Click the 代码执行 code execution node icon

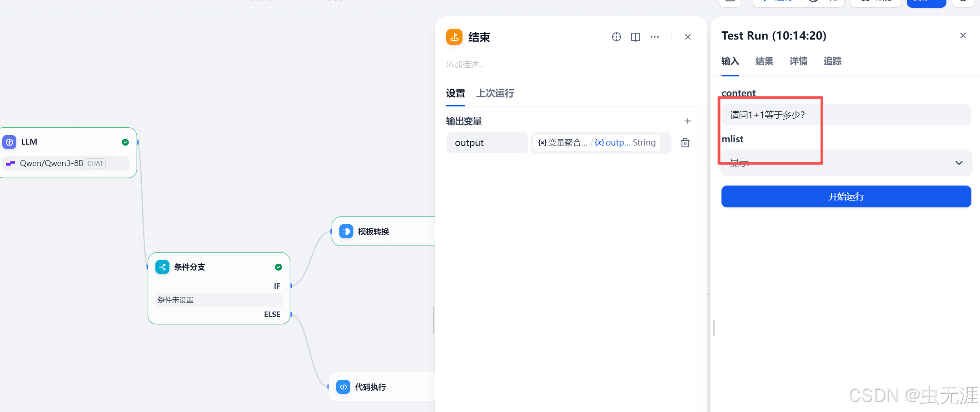tap(343, 387)
